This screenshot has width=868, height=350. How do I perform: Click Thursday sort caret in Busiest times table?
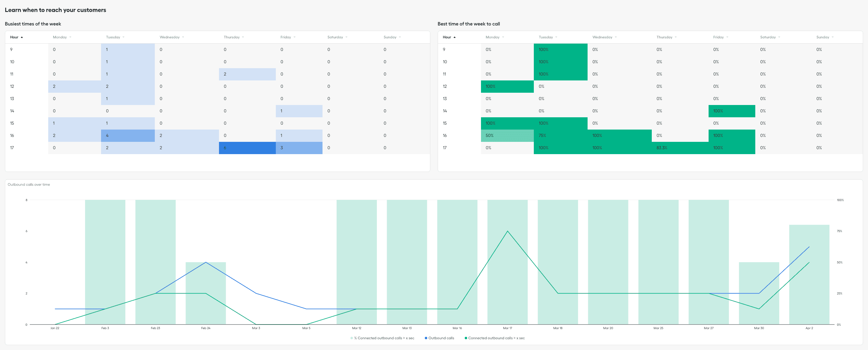(243, 37)
